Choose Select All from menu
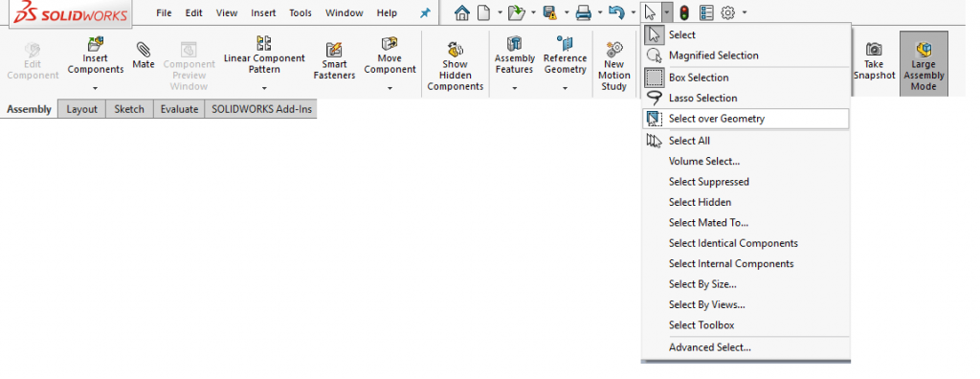 pyautogui.click(x=746, y=142)
